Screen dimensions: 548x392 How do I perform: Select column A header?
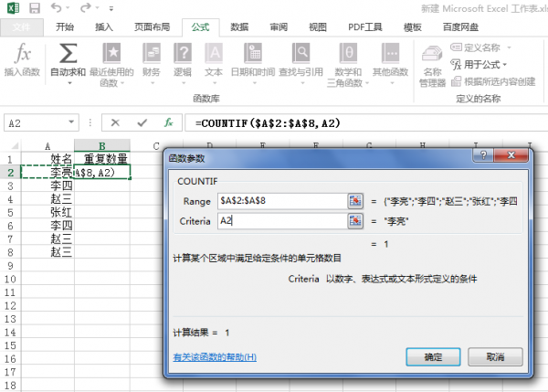(x=47, y=146)
